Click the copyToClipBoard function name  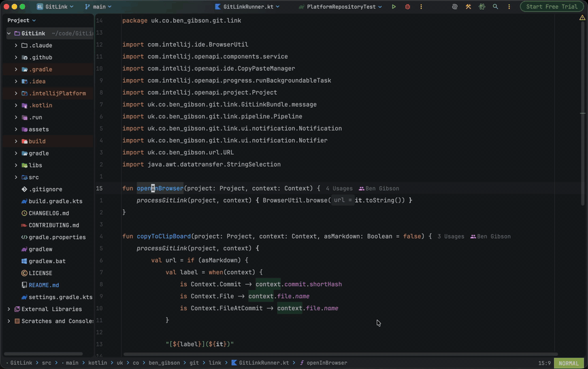[x=163, y=236]
